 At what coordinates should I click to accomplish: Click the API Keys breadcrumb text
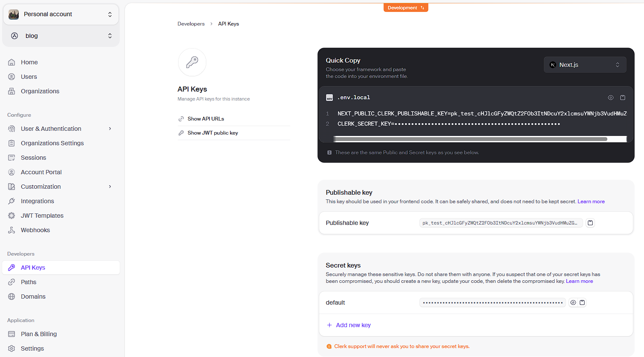[x=228, y=24]
